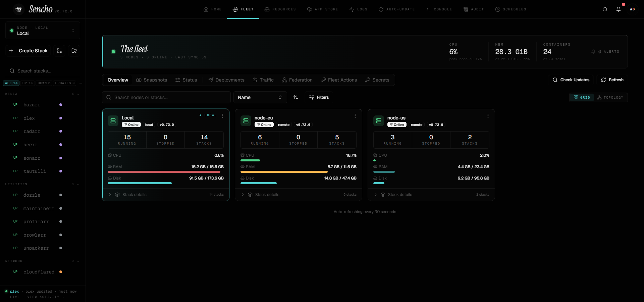Click the Check Updates button

tap(571, 80)
